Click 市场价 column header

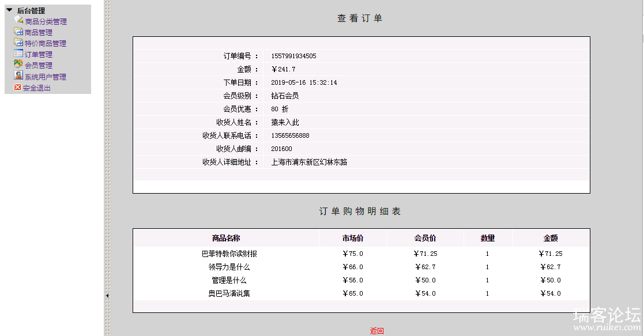pos(353,238)
